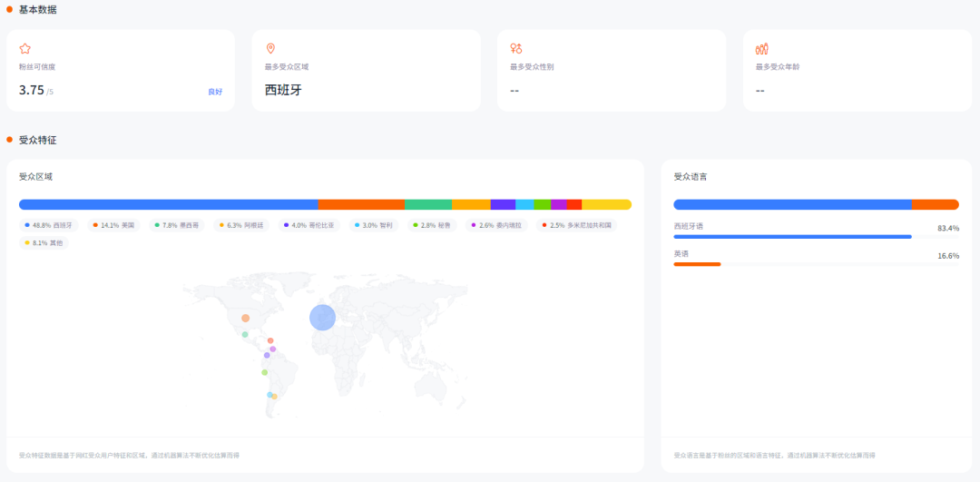Select the 6.3% 阿根廷 legend chip
Viewport: 980px width, 482px height.
242,225
